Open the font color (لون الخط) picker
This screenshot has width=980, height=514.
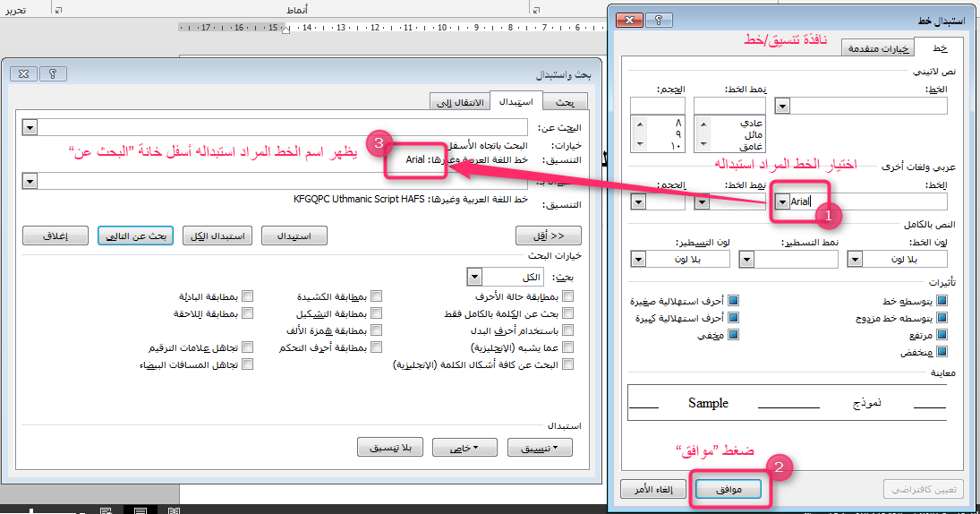pyautogui.click(x=855, y=259)
